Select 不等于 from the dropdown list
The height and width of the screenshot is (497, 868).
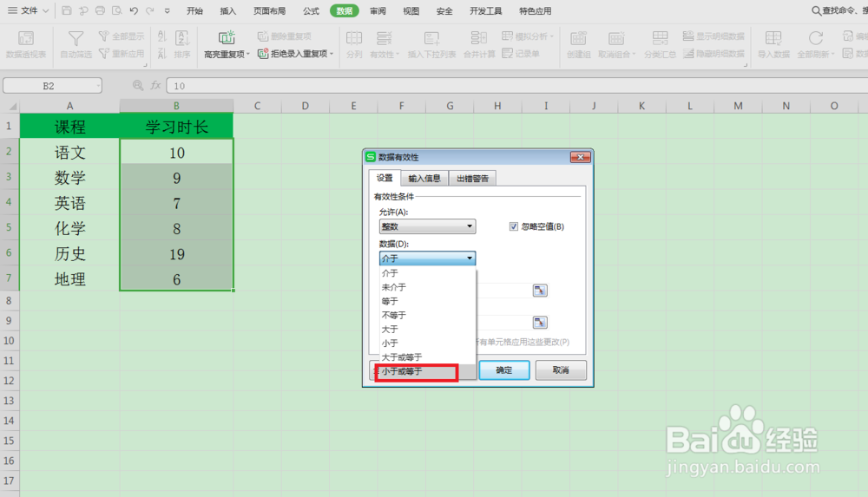pos(427,315)
